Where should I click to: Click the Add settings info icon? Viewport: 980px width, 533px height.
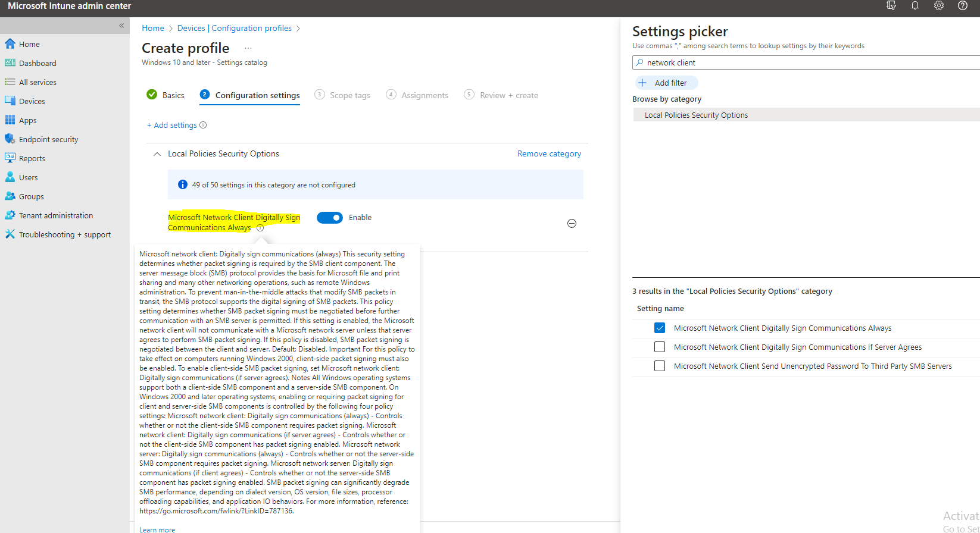203,125
